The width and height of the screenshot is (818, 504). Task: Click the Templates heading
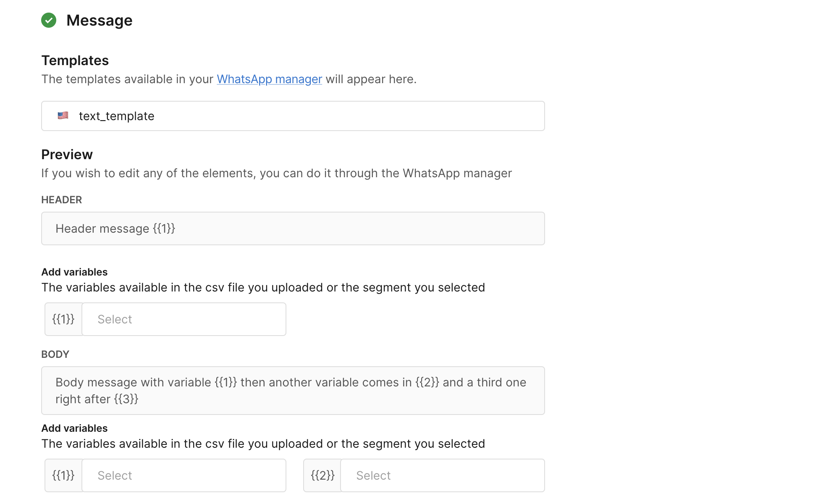75,60
